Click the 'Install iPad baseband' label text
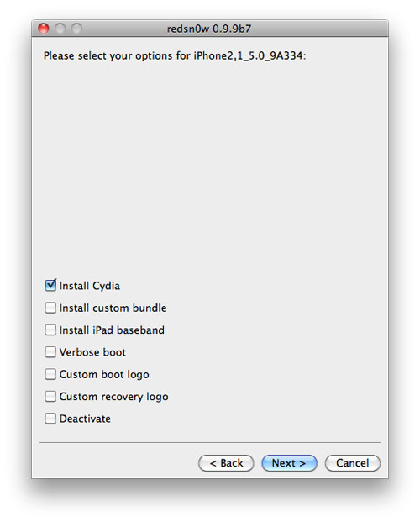 [x=112, y=330]
